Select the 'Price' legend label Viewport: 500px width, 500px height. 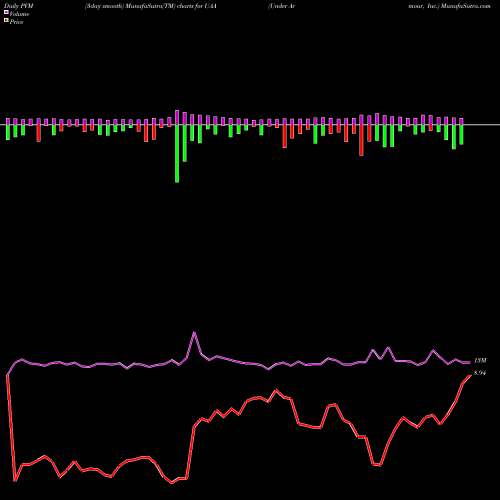pos(16,22)
